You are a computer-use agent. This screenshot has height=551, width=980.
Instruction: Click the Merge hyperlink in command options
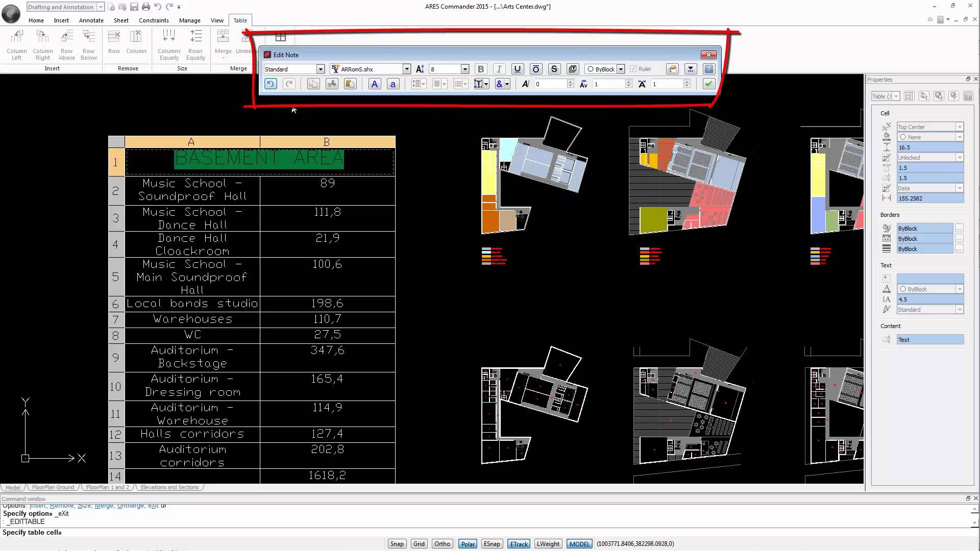point(104,506)
